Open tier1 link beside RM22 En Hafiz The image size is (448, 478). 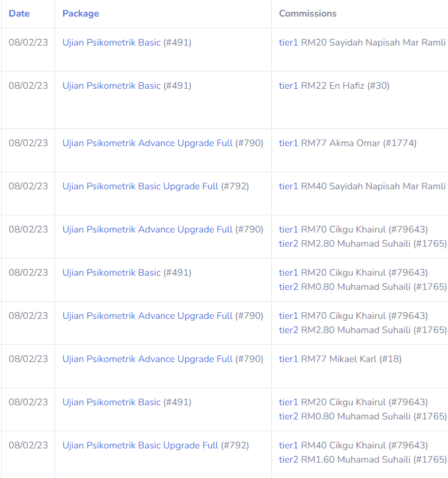288,86
